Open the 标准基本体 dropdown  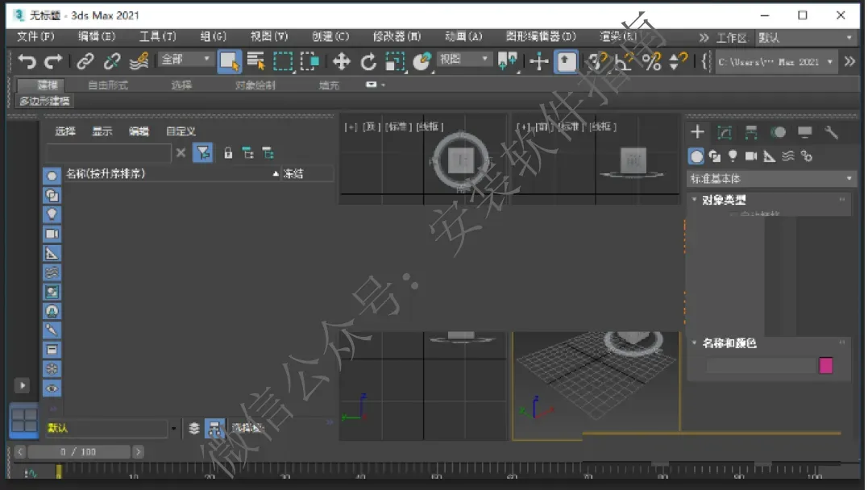click(x=771, y=179)
